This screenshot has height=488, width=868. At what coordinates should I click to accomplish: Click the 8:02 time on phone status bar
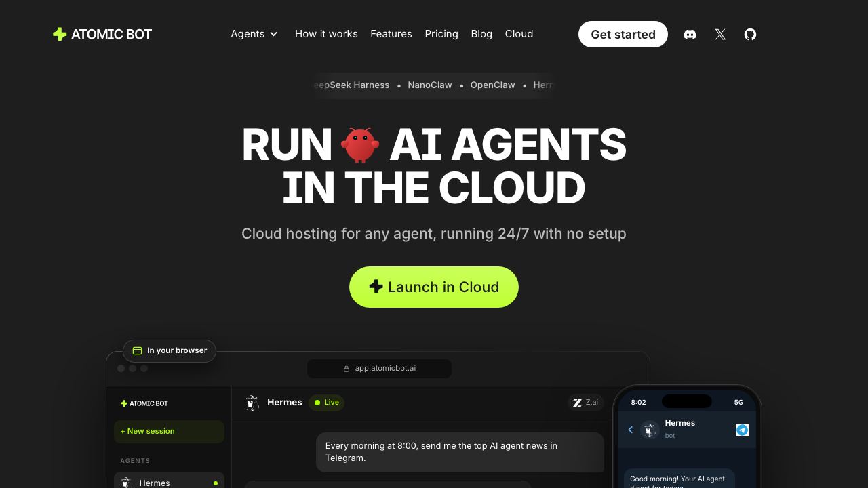[638, 402]
